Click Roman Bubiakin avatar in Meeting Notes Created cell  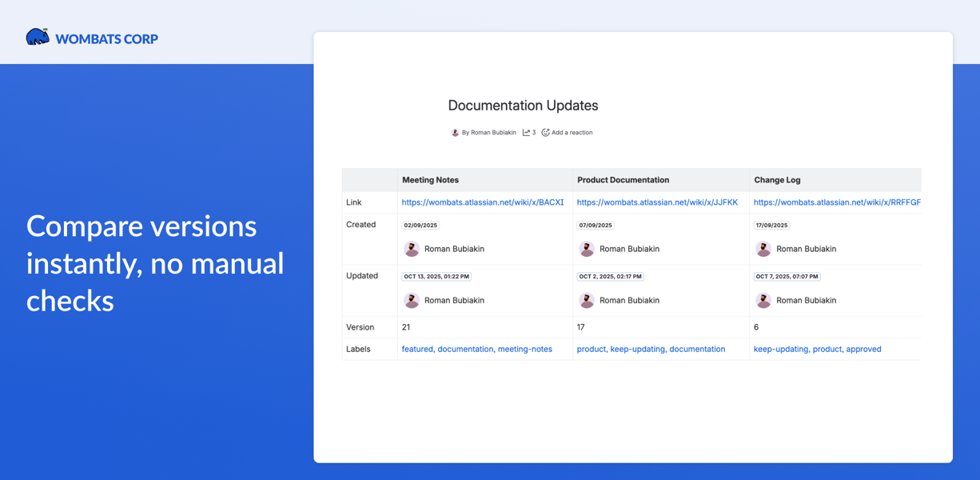[412, 249]
